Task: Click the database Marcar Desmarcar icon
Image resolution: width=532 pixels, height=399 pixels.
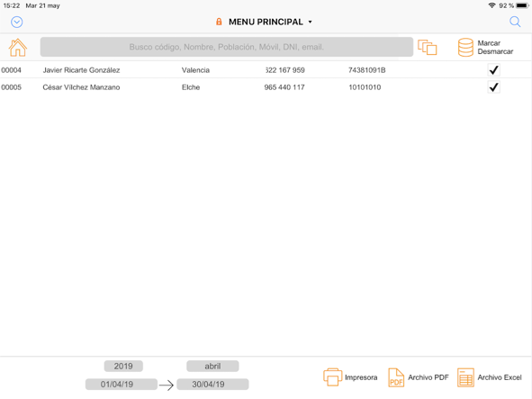Action: coord(465,47)
